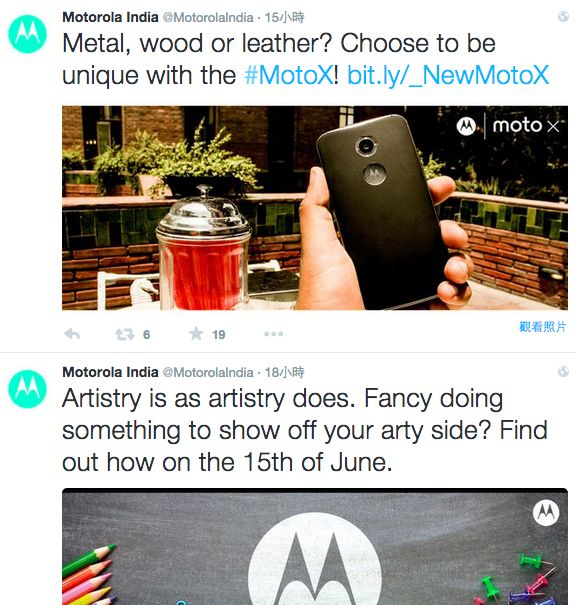The width and height of the screenshot is (576, 605).
Task: Click the globe icon on the second tweet
Action: coord(563,371)
